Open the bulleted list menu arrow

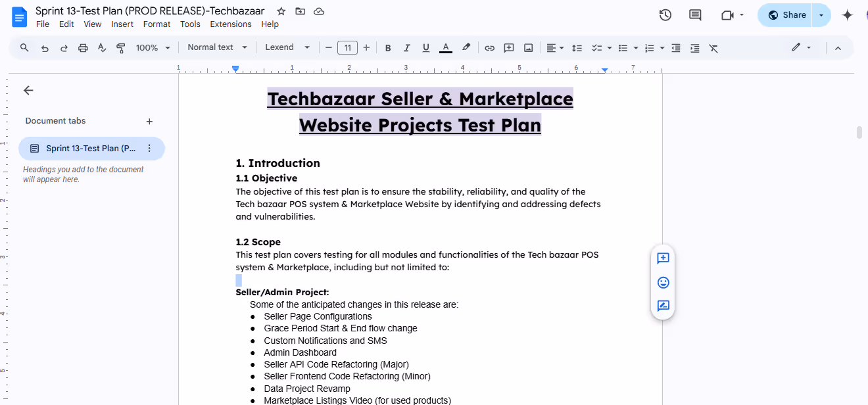pyautogui.click(x=636, y=47)
